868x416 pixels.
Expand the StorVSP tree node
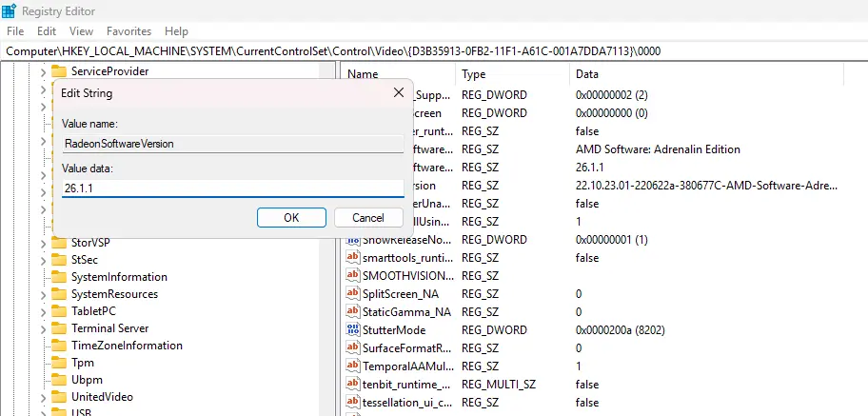point(43,243)
